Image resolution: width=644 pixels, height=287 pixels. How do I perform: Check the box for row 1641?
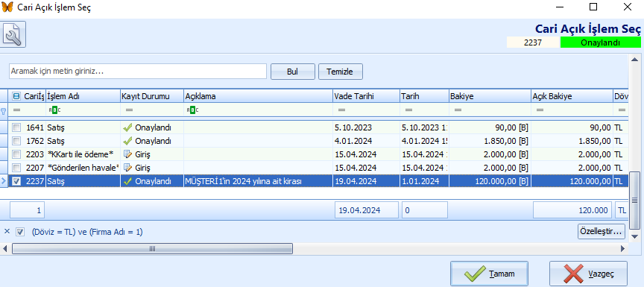coord(16,128)
